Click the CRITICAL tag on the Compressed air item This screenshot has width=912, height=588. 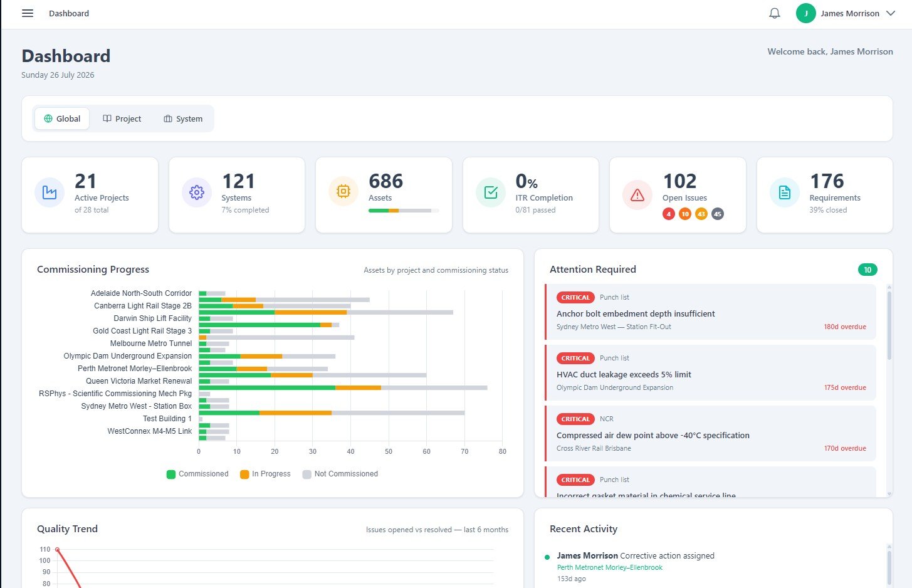575,419
